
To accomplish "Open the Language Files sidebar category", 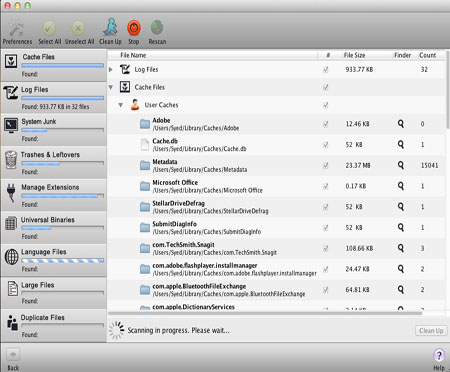I will point(54,260).
